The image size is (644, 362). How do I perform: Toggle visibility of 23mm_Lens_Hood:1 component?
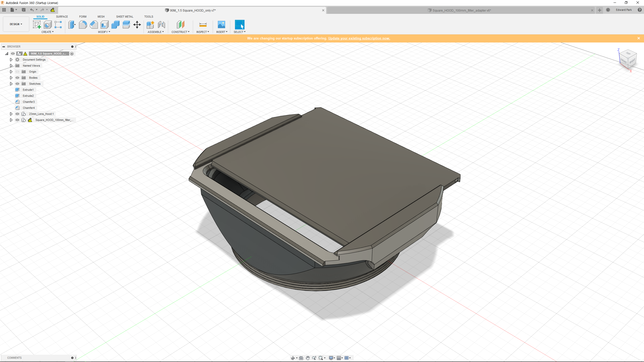click(17, 114)
